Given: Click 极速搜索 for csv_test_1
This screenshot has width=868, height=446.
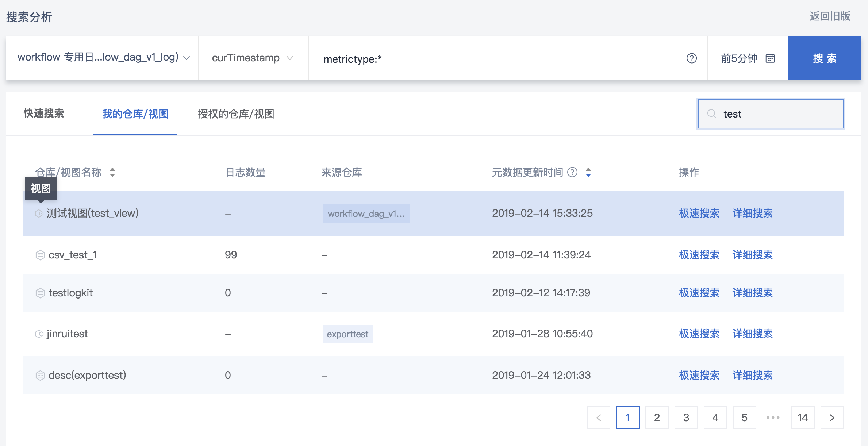Looking at the screenshot, I should point(699,255).
